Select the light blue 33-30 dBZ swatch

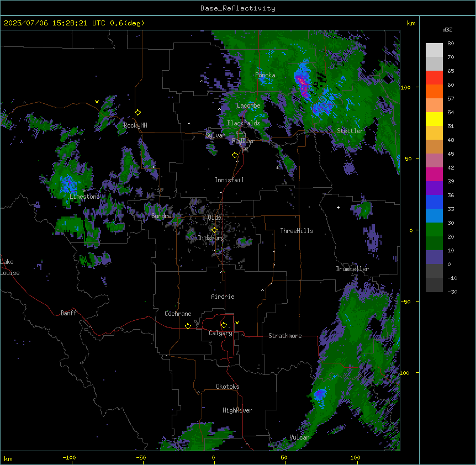434,216
